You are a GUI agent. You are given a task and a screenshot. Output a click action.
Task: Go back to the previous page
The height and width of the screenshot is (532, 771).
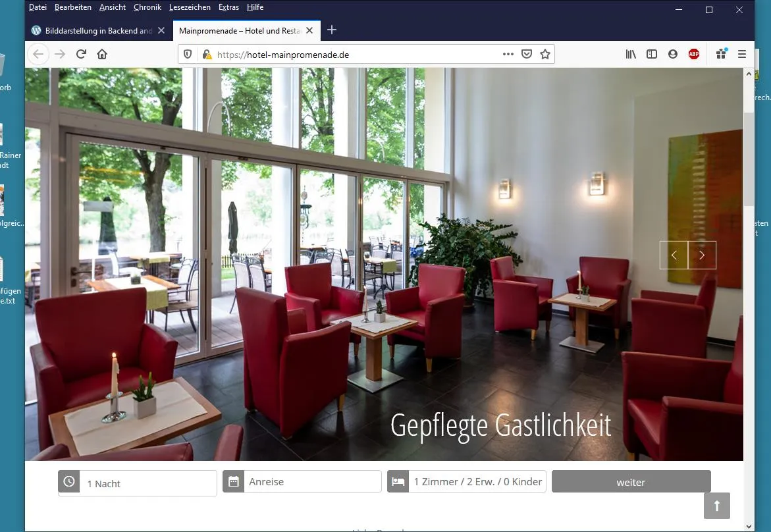click(x=38, y=54)
